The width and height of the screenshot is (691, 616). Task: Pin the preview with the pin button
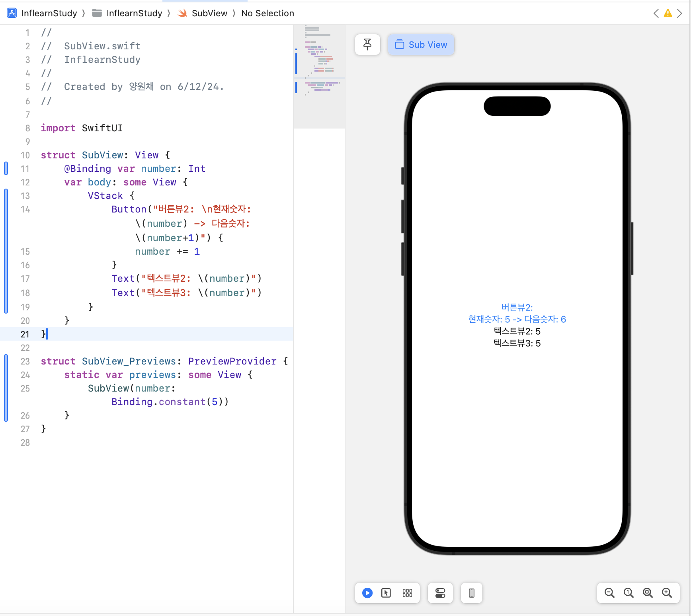coord(367,45)
